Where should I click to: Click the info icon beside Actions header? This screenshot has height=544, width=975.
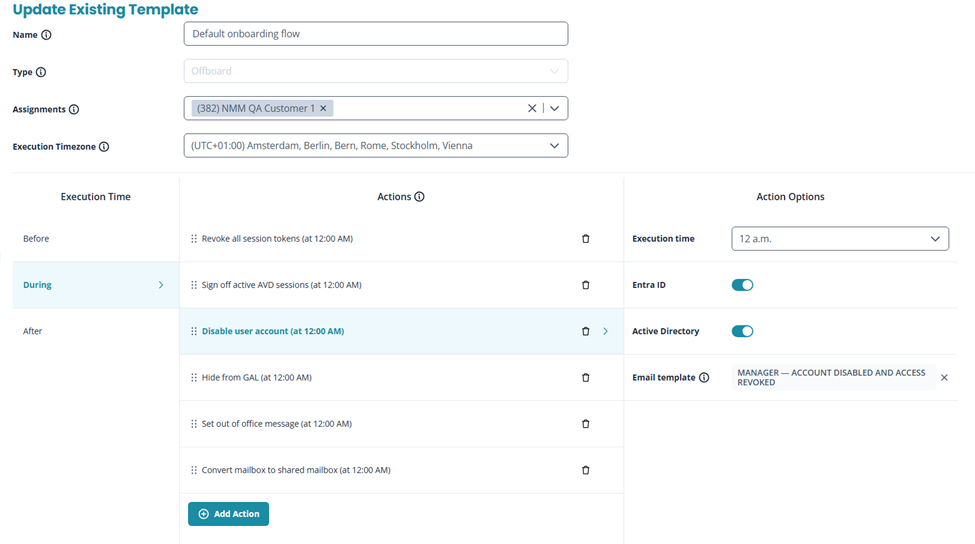tap(419, 197)
